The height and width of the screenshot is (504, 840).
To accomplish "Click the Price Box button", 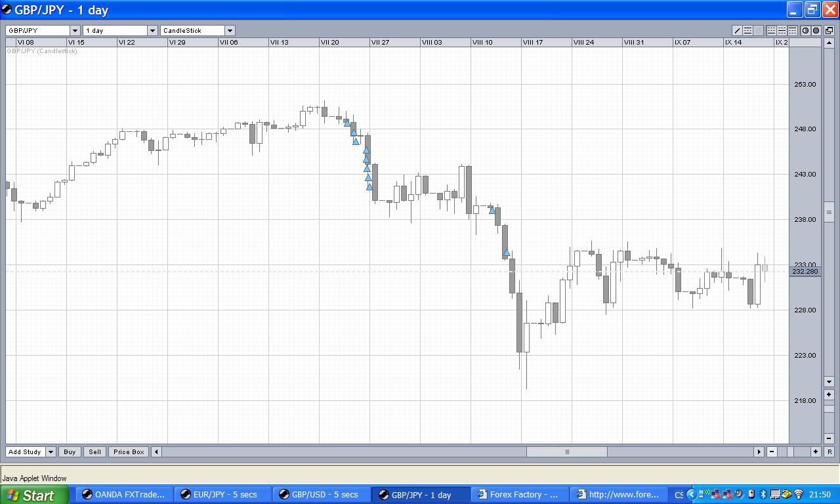I will pos(129,451).
